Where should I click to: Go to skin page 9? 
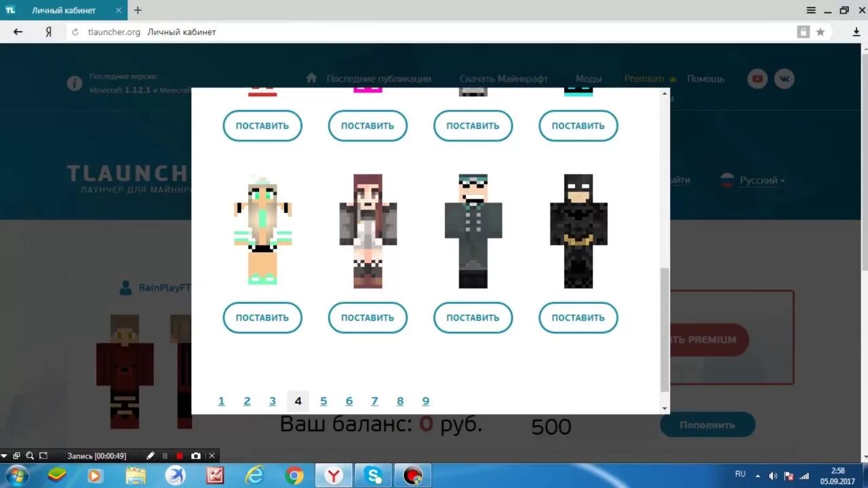pyautogui.click(x=426, y=401)
